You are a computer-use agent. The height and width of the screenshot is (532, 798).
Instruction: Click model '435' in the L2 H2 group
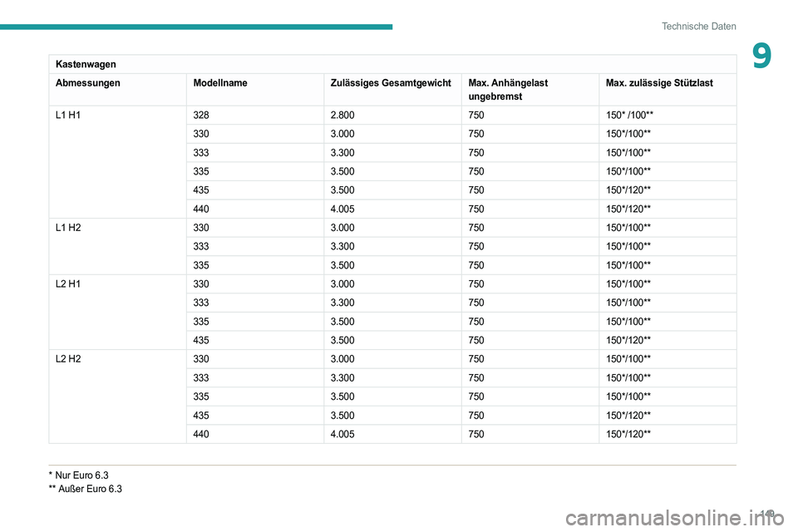201,416
